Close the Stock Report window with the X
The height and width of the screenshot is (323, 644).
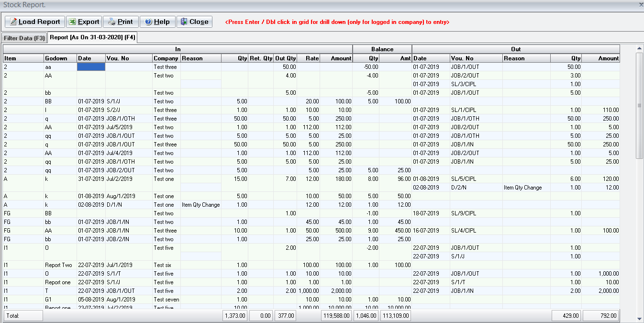[x=641, y=4]
